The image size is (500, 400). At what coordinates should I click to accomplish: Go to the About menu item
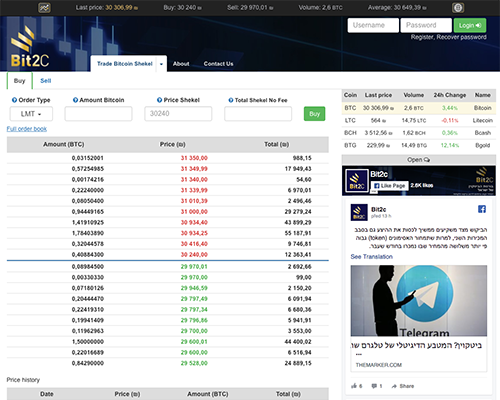point(181,64)
